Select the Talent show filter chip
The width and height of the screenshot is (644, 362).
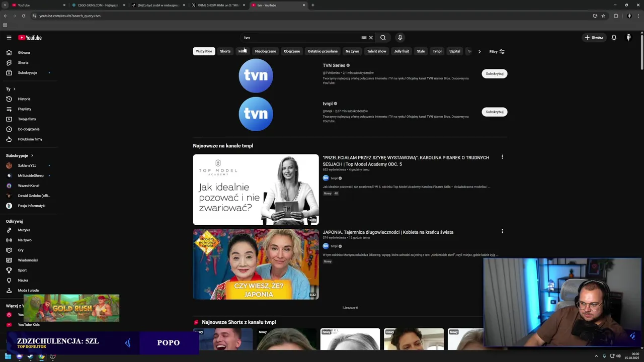[376, 51]
